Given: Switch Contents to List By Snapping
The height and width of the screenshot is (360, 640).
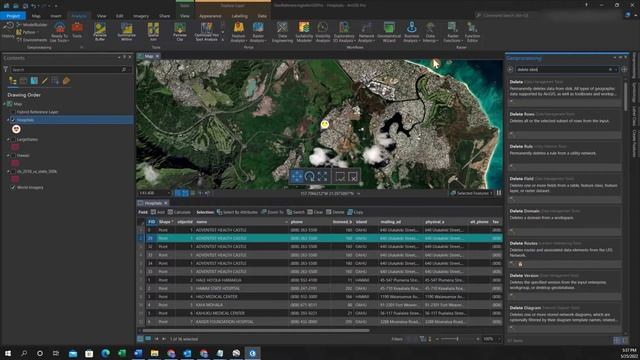Looking at the screenshot, I should coord(55,81).
